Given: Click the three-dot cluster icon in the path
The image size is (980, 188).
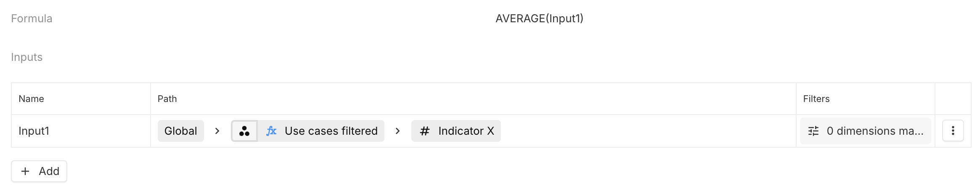Looking at the screenshot, I should 244,131.
